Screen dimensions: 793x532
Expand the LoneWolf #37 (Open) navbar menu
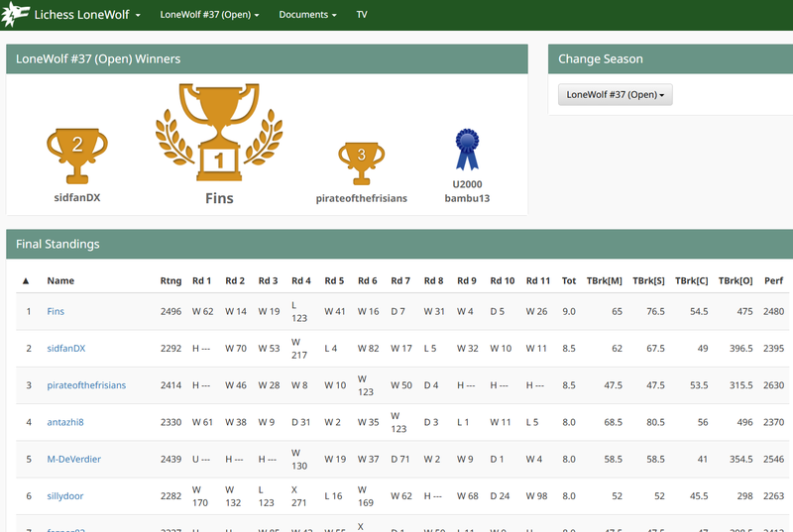coord(209,16)
